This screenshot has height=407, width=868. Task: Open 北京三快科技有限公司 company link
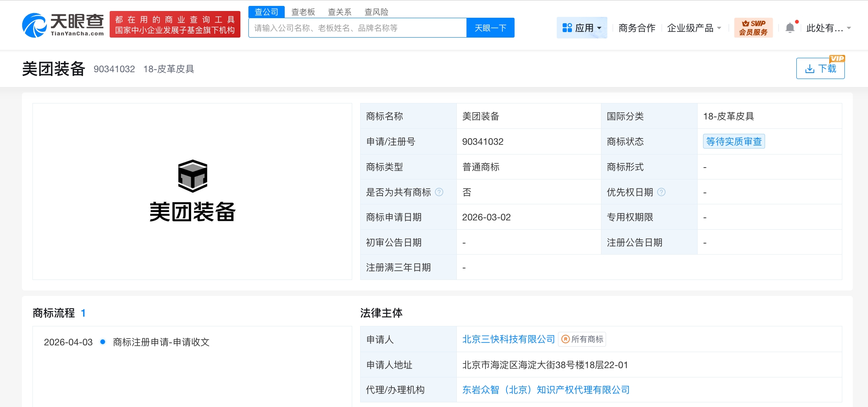[507, 339]
